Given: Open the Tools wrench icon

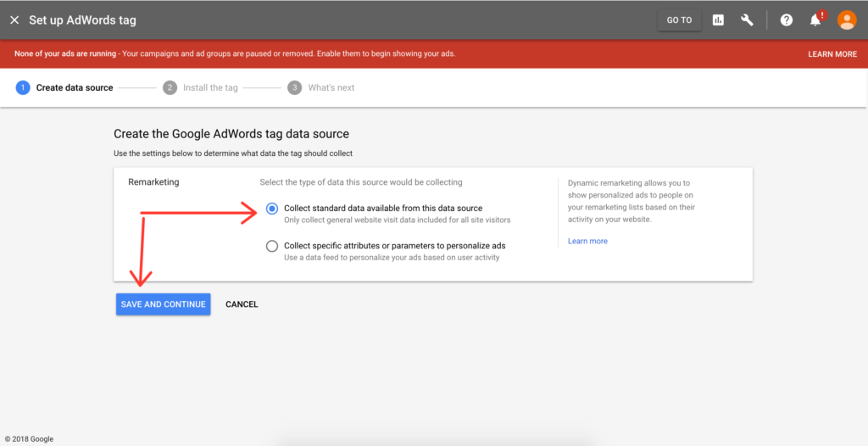Looking at the screenshot, I should 747,20.
